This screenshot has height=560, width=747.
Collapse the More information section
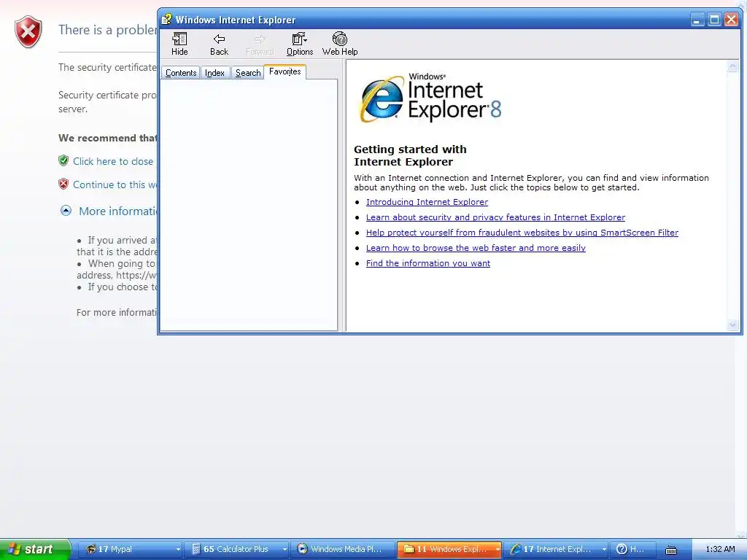point(66,211)
